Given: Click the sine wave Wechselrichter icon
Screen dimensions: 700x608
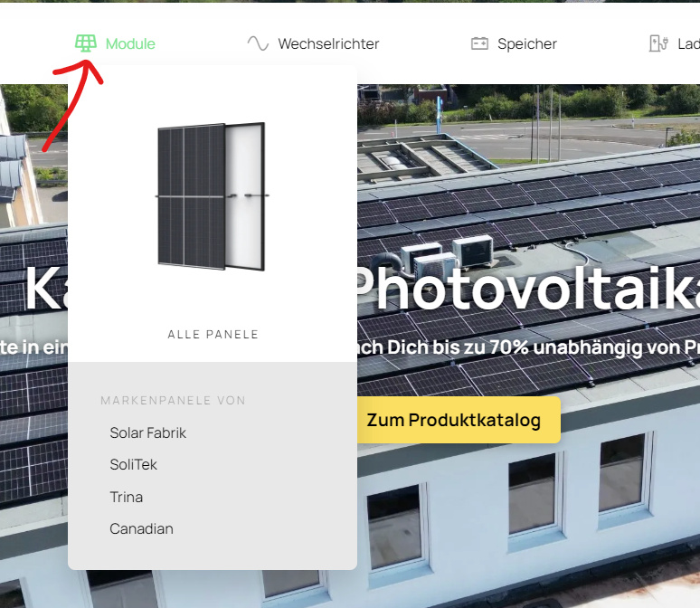Looking at the screenshot, I should pyautogui.click(x=258, y=43).
